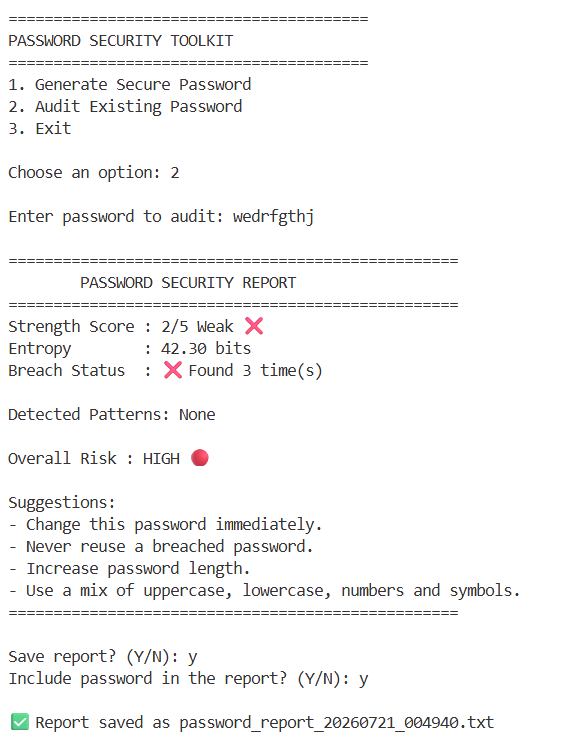Click the saved filename password_report_20260721_004940.txt
This screenshot has height=740, width=575.
[337, 723]
